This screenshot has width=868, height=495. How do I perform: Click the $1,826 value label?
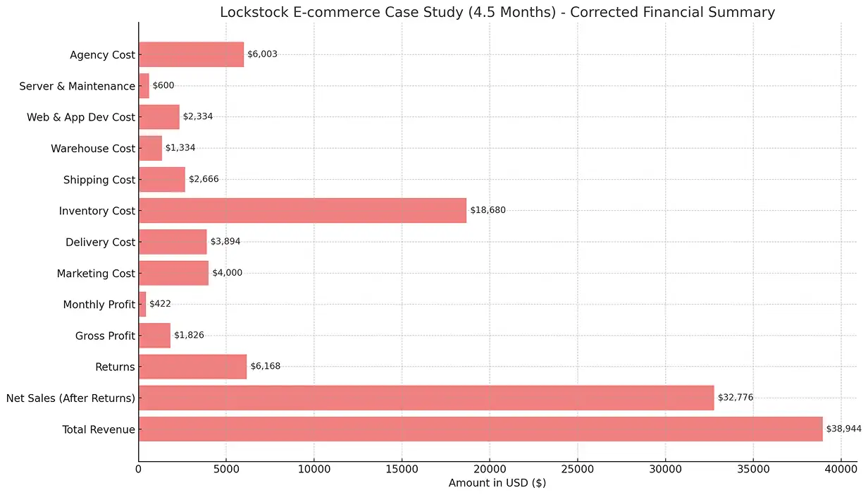(189, 335)
